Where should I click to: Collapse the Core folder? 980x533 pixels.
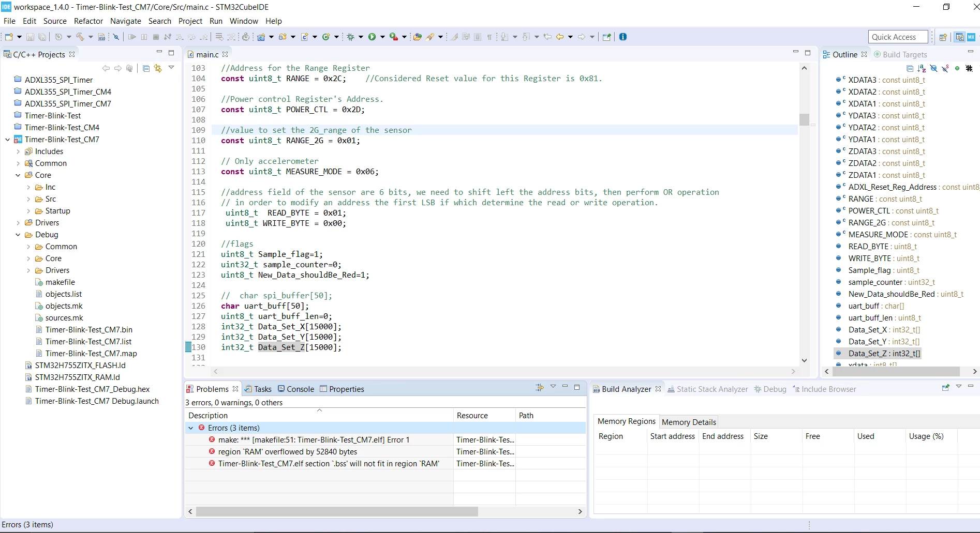coord(18,175)
